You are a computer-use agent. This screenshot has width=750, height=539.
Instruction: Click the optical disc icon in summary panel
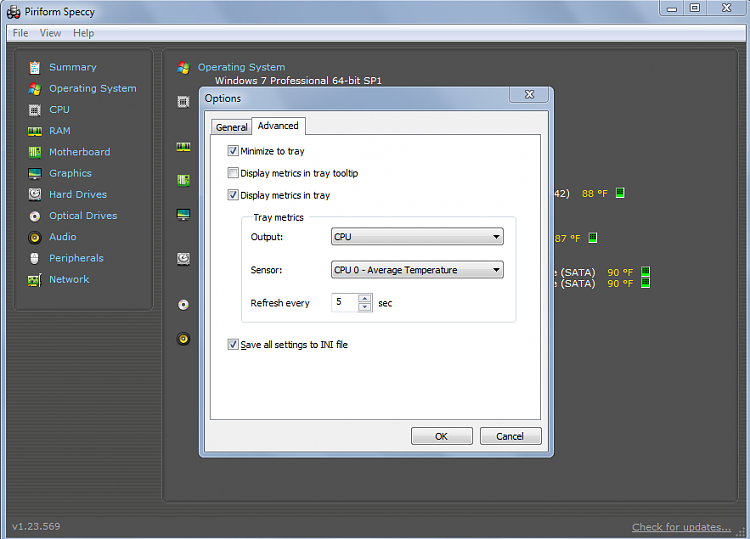183,305
